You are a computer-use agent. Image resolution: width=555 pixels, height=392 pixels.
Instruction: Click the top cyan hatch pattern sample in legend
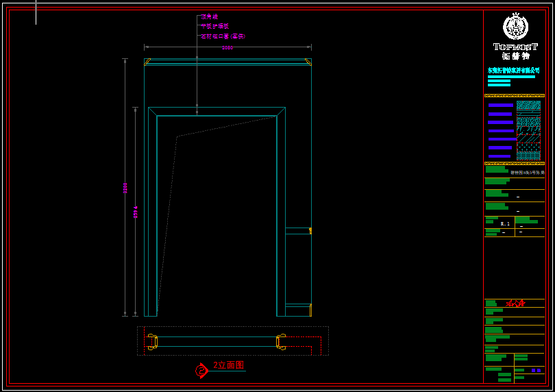pos(528,106)
